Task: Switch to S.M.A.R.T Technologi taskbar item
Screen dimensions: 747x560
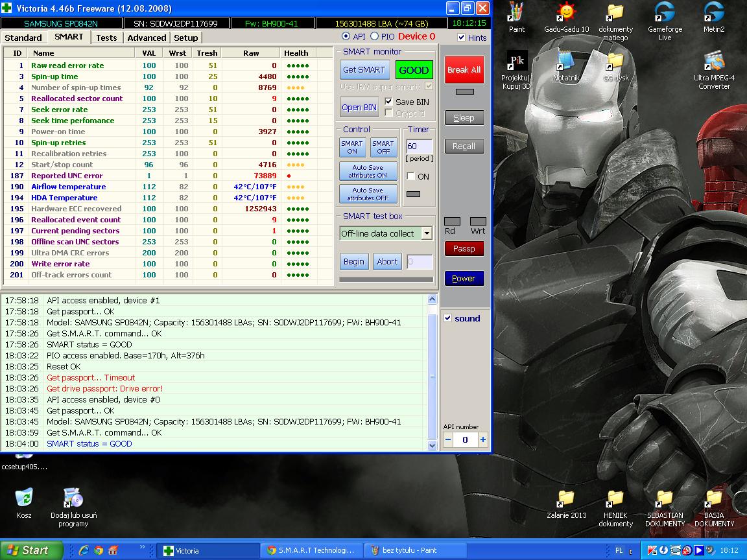Action: 311,550
